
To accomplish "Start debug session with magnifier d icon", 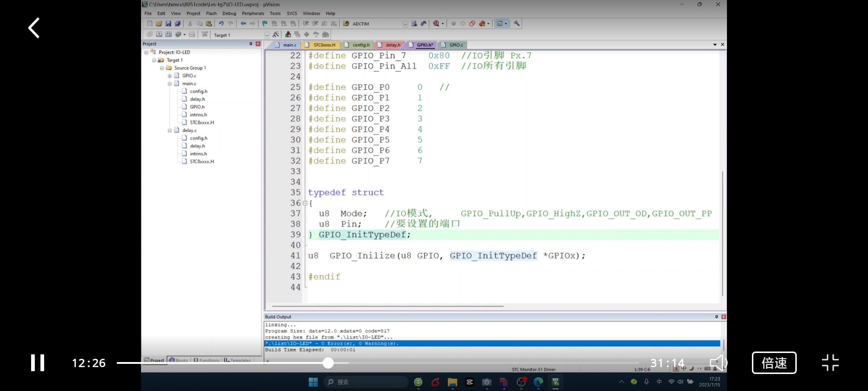I will (x=436, y=24).
